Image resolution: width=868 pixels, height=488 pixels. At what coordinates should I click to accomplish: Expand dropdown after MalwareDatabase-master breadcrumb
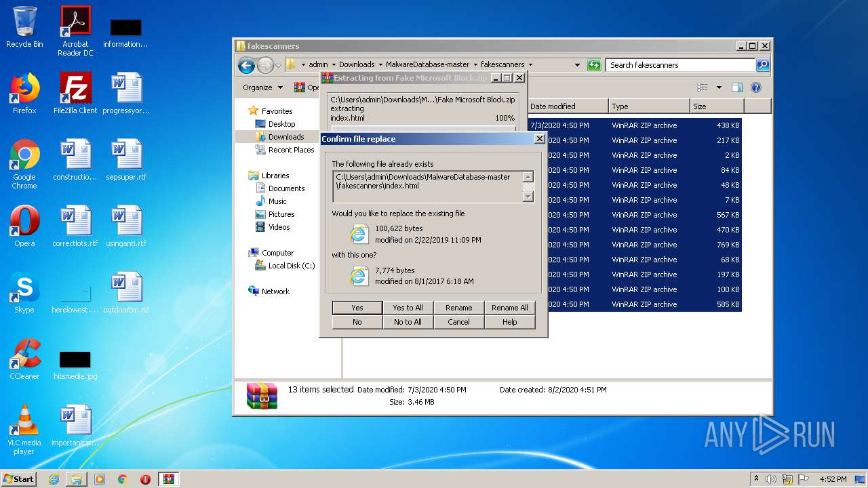point(475,65)
